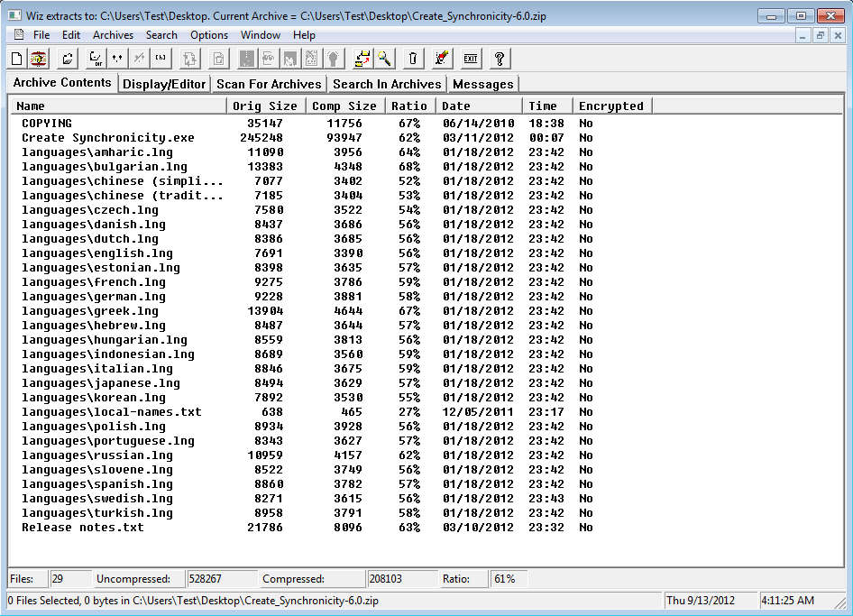Click the document icon left of File menu
The image size is (853, 616).
pos(19,35)
